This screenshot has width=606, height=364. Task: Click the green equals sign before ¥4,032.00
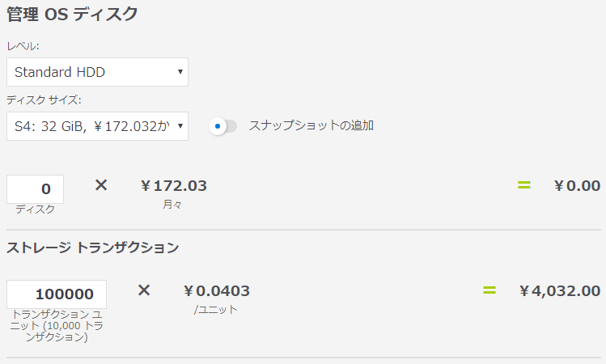tap(489, 290)
